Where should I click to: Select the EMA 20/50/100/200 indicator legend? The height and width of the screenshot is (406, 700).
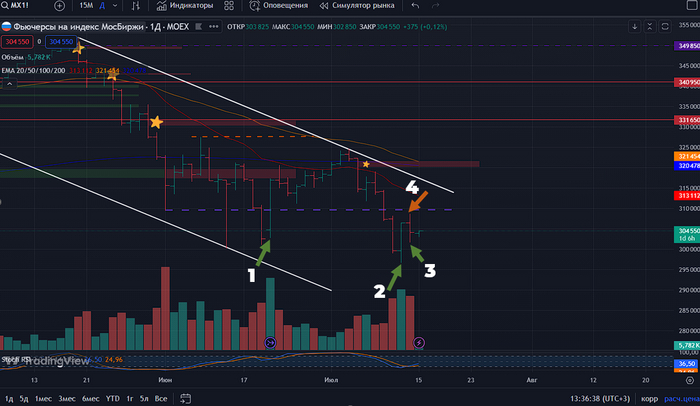point(33,71)
